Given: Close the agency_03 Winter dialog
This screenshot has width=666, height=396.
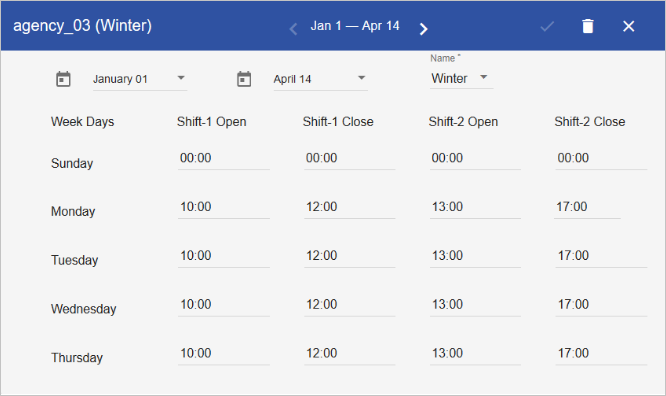Looking at the screenshot, I should 629,26.
